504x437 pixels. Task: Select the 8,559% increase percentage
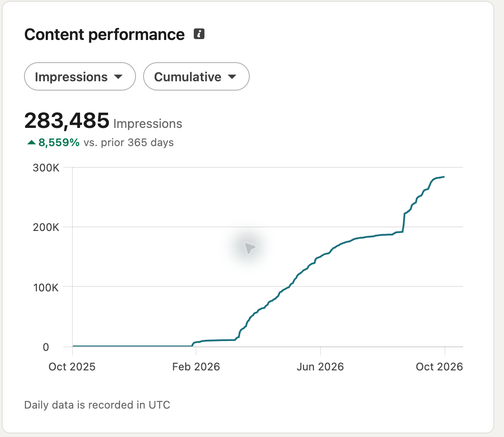point(59,143)
